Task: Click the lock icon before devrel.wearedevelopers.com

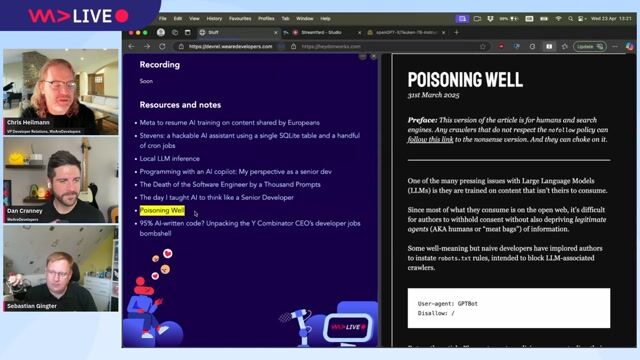Action: pyautogui.click(x=181, y=47)
